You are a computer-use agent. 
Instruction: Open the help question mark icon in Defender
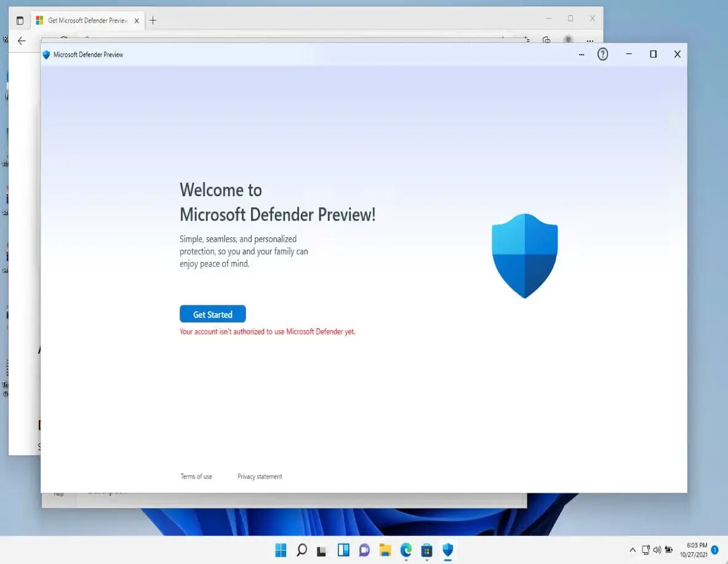tap(602, 54)
